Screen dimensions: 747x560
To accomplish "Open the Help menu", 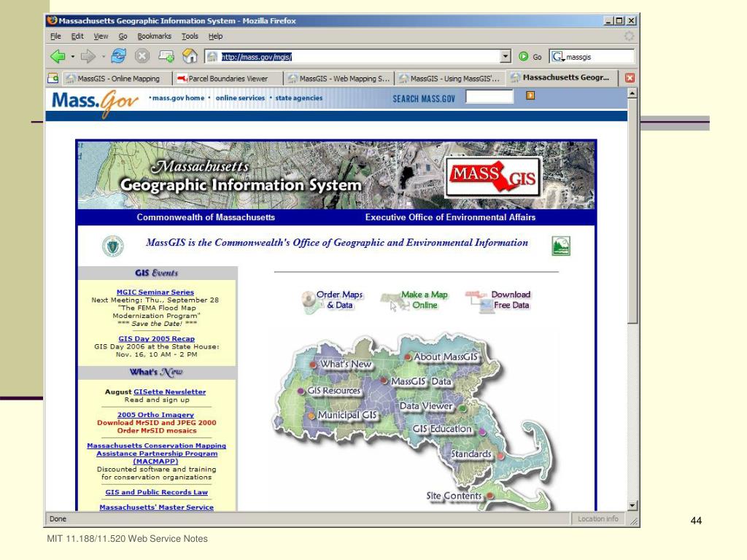I will tap(215, 36).
